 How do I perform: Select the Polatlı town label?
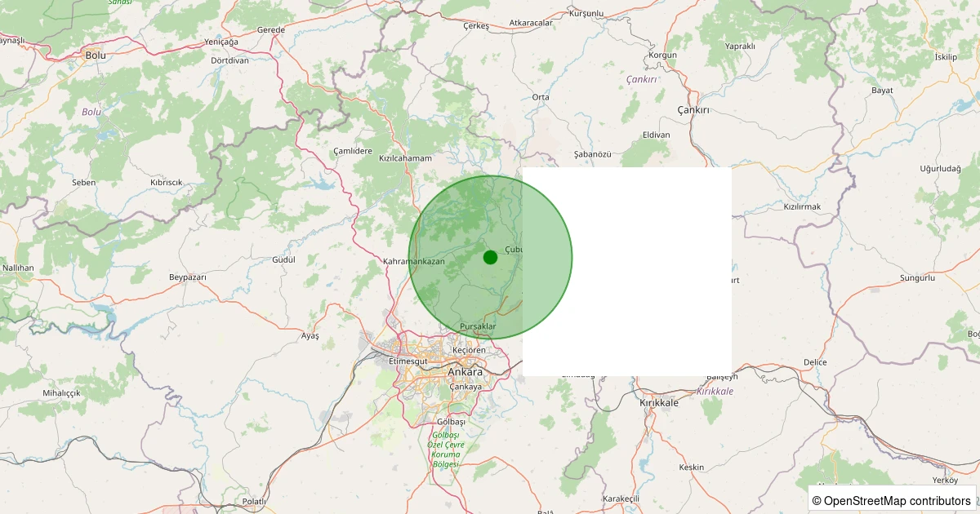[254, 500]
